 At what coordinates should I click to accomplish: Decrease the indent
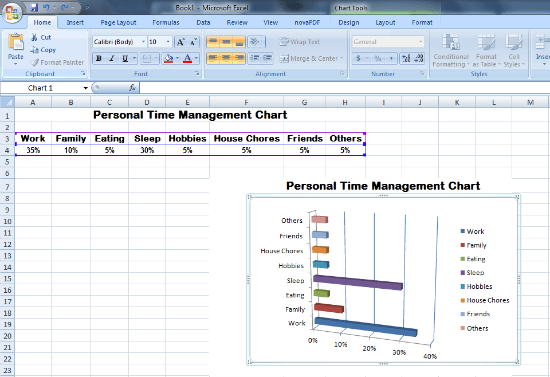255,58
